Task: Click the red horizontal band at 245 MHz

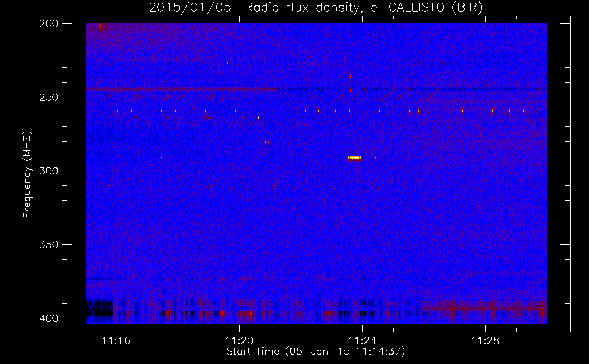Action: pyautogui.click(x=181, y=89)
